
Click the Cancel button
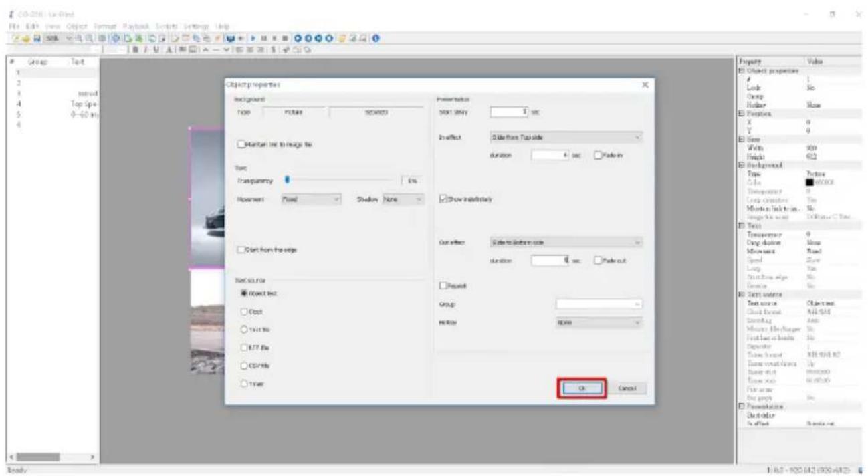[627, 388]
